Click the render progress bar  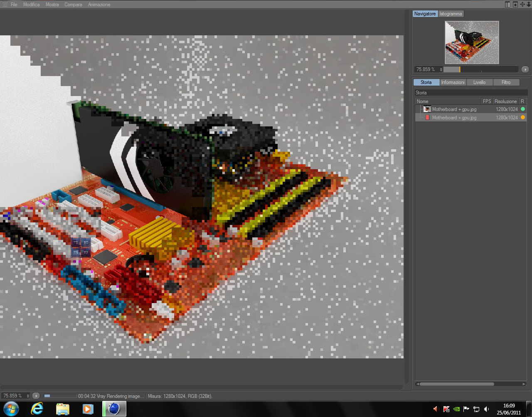(60, 396)
